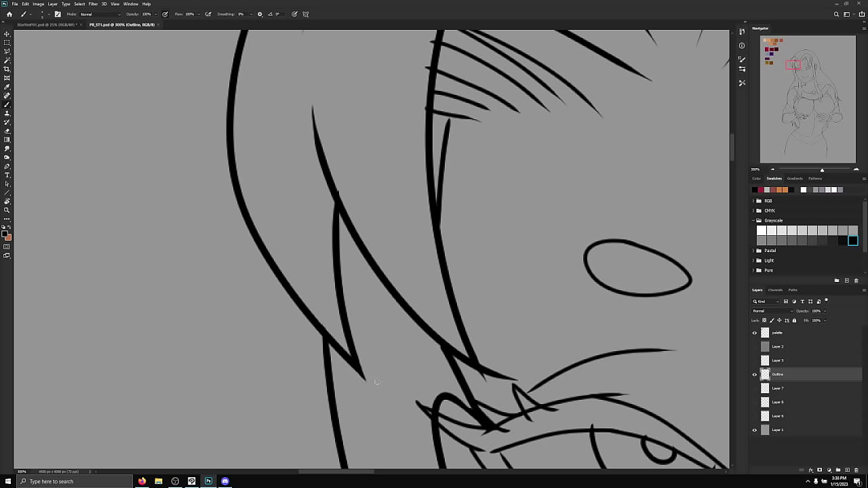868x488 pixels.
Task: Switch to the Channels tab
Action: tap(775, 289)
